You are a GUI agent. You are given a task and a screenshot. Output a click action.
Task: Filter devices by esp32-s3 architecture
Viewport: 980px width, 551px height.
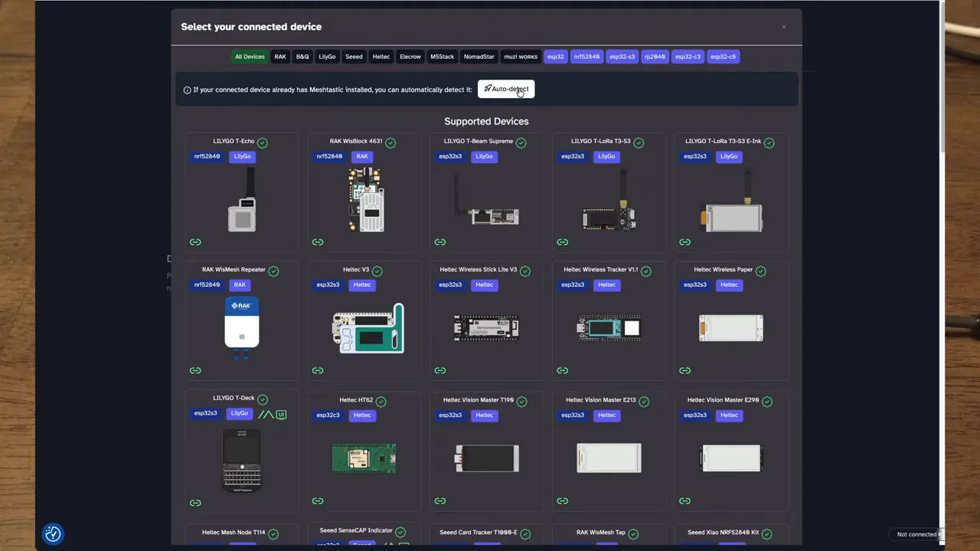click(x=622, y=57)
